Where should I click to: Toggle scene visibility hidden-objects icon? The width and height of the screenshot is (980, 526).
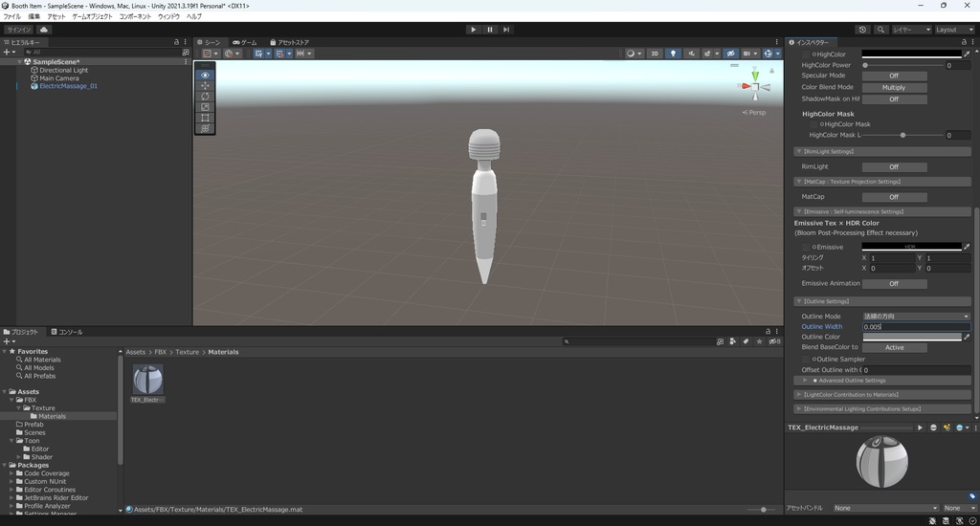click(730, 54)
